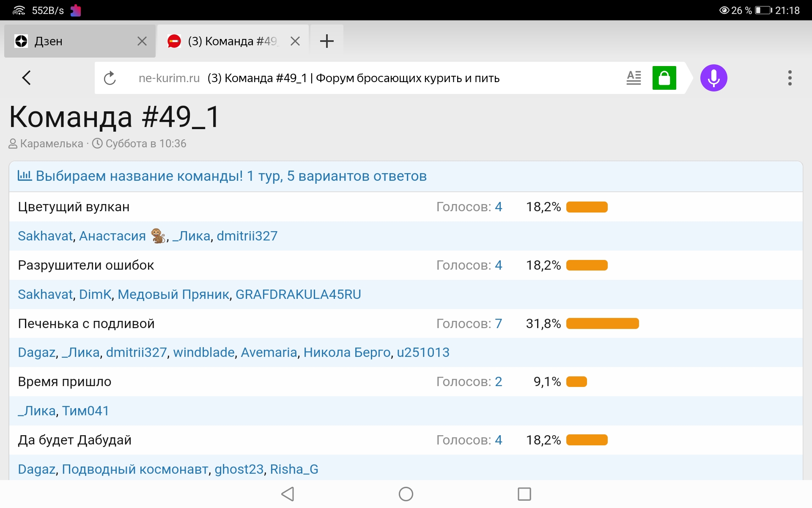Screen dimensions: 812x508
Task: Click the green lock security icon
Action: 664,77
